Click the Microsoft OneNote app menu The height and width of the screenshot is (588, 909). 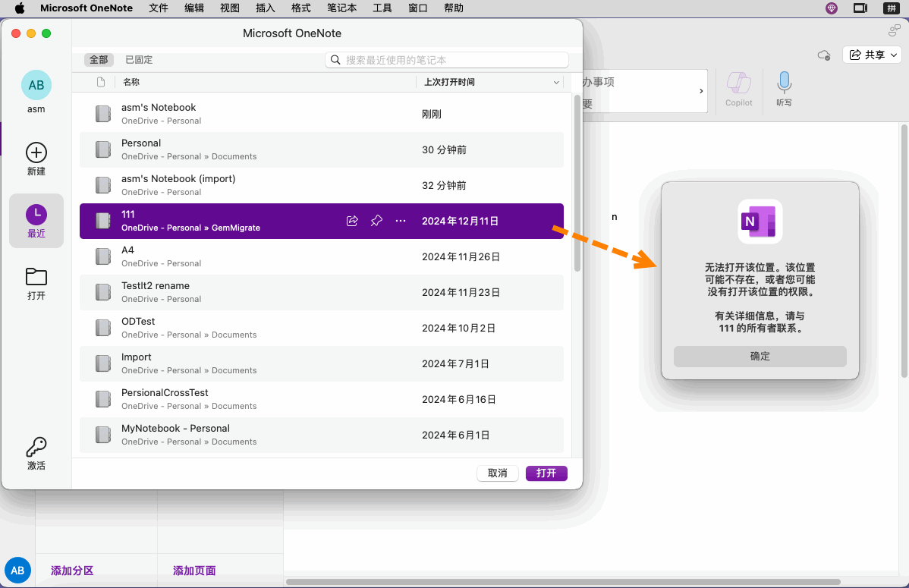[86, 8]
